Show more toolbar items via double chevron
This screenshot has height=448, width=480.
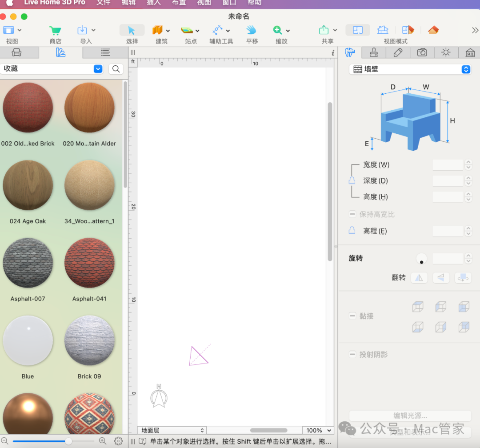[x=475, y=30]
